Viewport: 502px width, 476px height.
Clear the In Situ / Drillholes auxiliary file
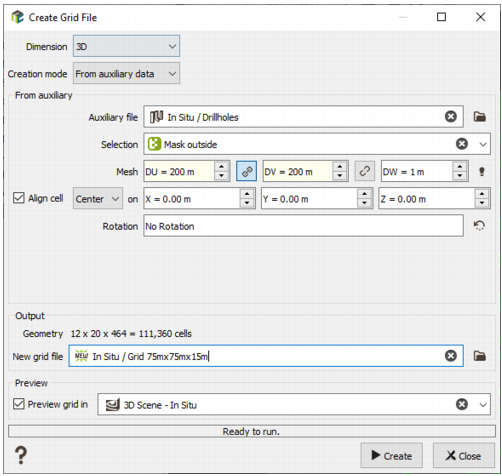click(451, 116)
